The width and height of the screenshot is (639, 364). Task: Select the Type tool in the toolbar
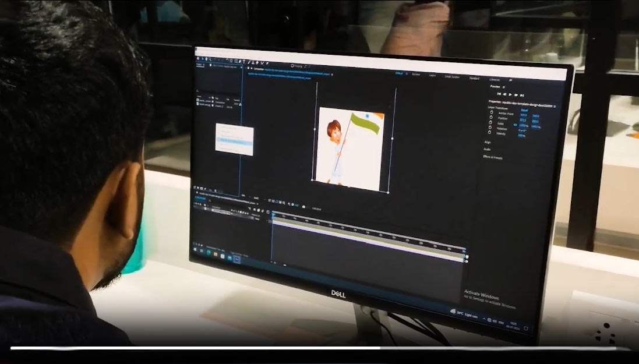(244, 62)
